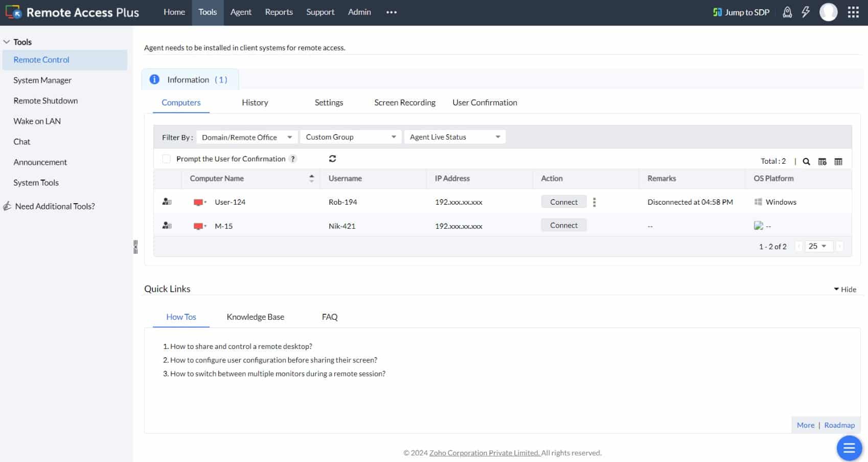Viewport: 868px width, 462px height.
Task: Connect to computer M-15
Action: click(563, 225)
